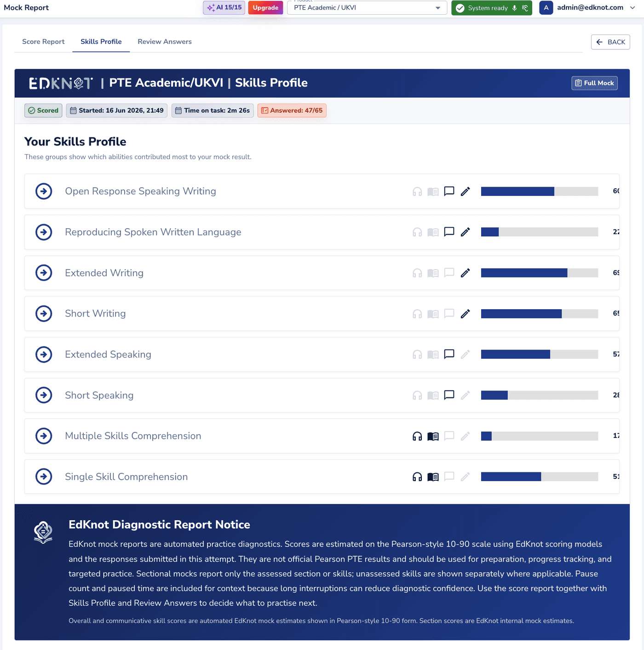Click the audio speaker icon in System ready
Screen dimensions: 644x650
525,8
